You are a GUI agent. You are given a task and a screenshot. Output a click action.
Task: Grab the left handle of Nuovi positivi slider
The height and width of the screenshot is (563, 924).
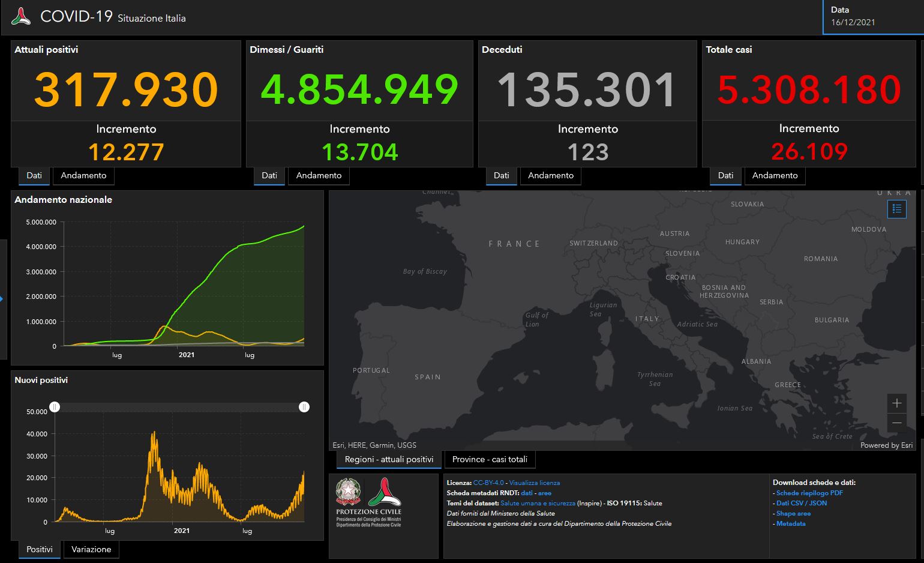click(55, 407)
